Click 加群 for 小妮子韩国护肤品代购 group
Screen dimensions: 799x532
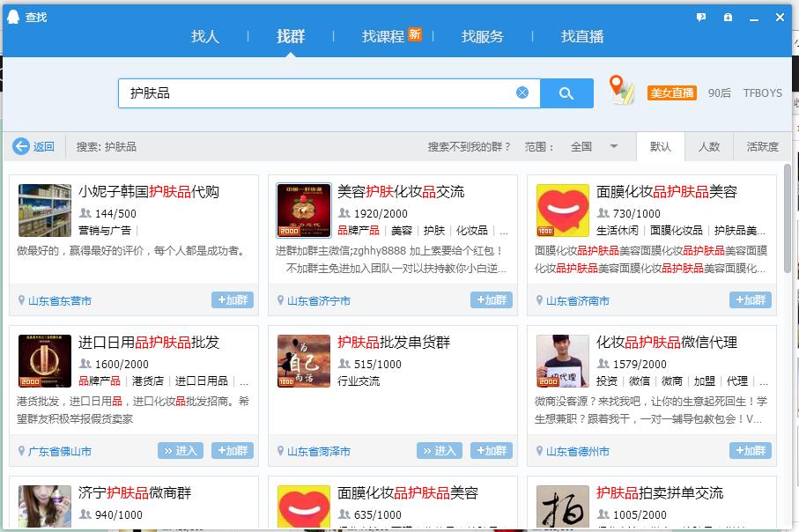coord(232,299)
